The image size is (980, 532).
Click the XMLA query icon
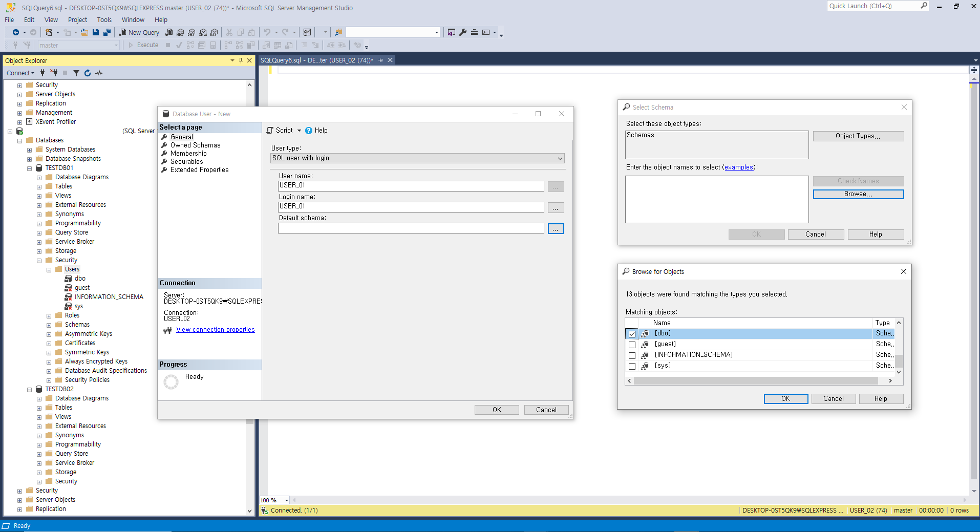tap(203, 32)
